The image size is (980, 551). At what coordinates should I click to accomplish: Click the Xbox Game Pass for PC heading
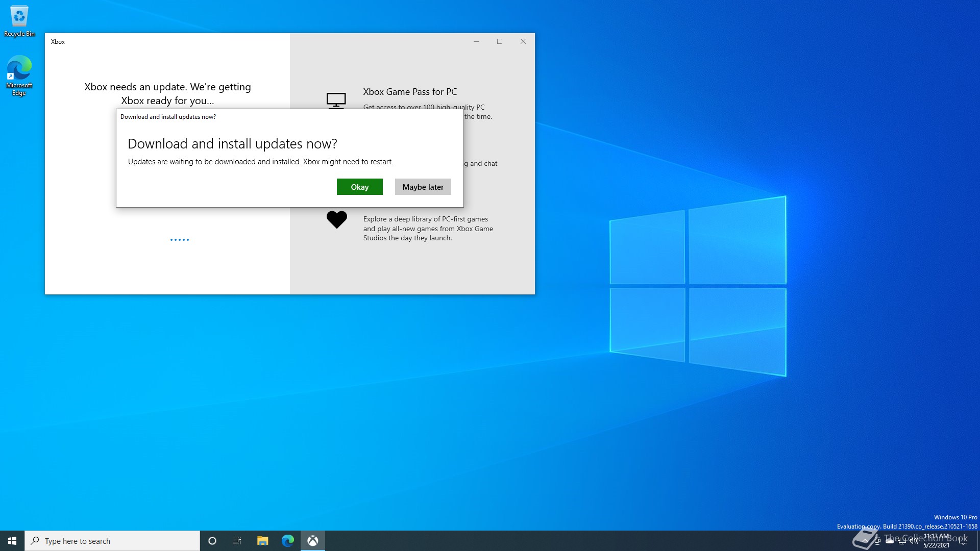(410, 92)
